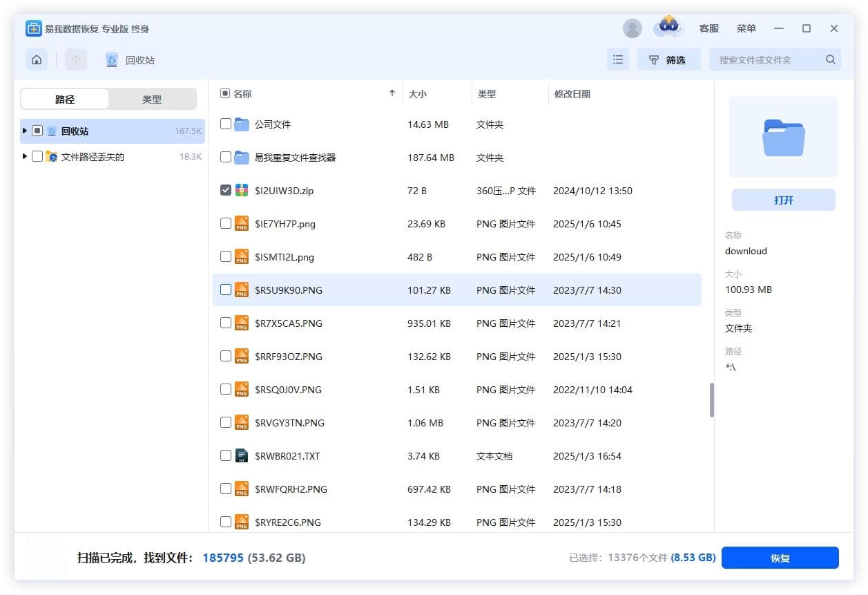
Task: Check the 易我重复文件查找器 folder checkbox
Action: pos(226,157)
